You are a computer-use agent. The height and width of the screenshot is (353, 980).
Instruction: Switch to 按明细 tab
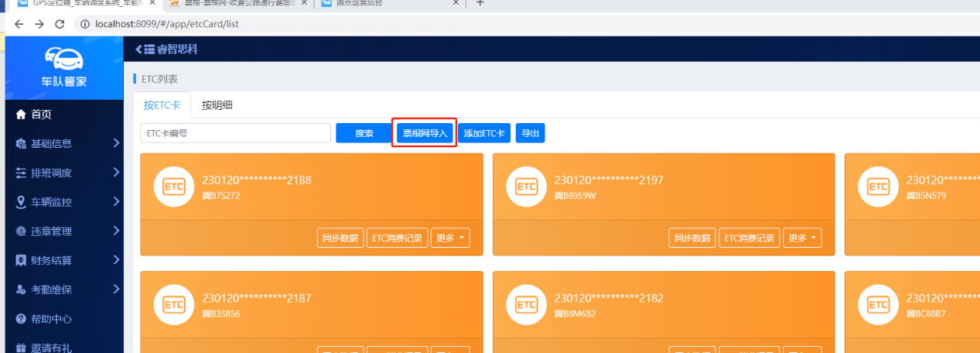tap(217, 105)
